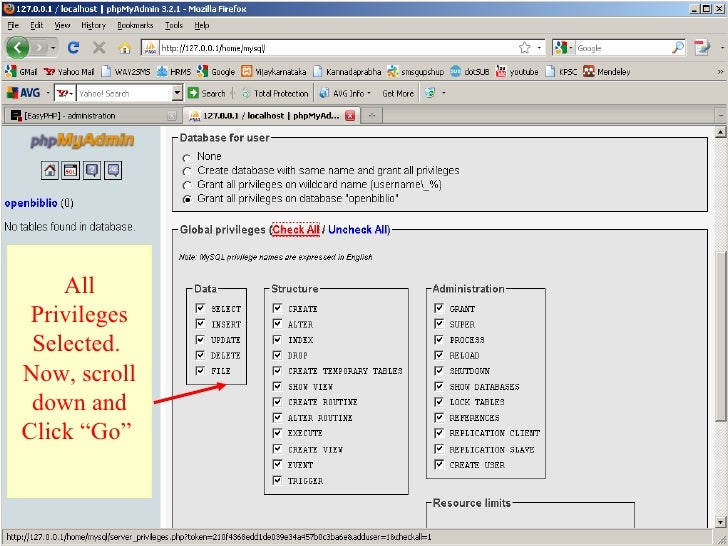Open WAY2SMS bookmark
Screen dimensions: 728x546
point(126,72)
